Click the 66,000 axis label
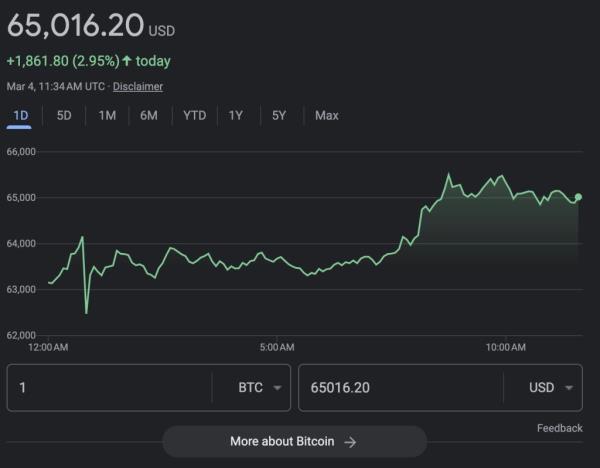This screenshot has width=600, height=468. tap(21, 152)
